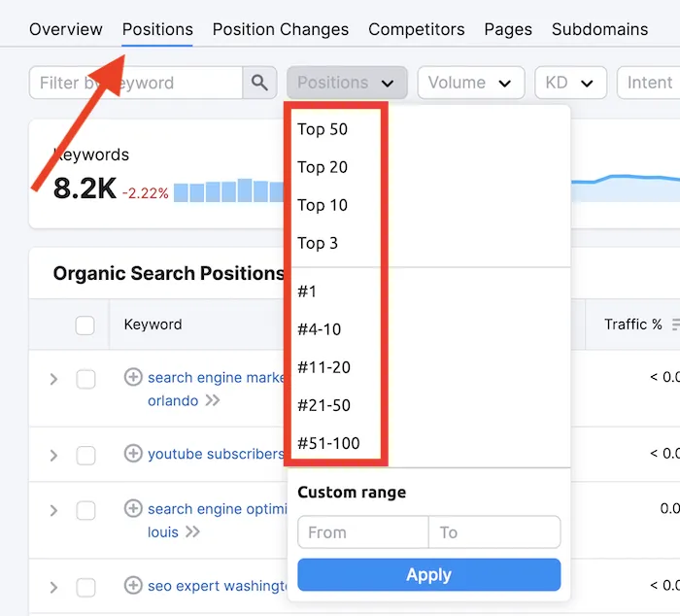
Task: Click the magnifier search icon button
Action: tap(258, 83)
